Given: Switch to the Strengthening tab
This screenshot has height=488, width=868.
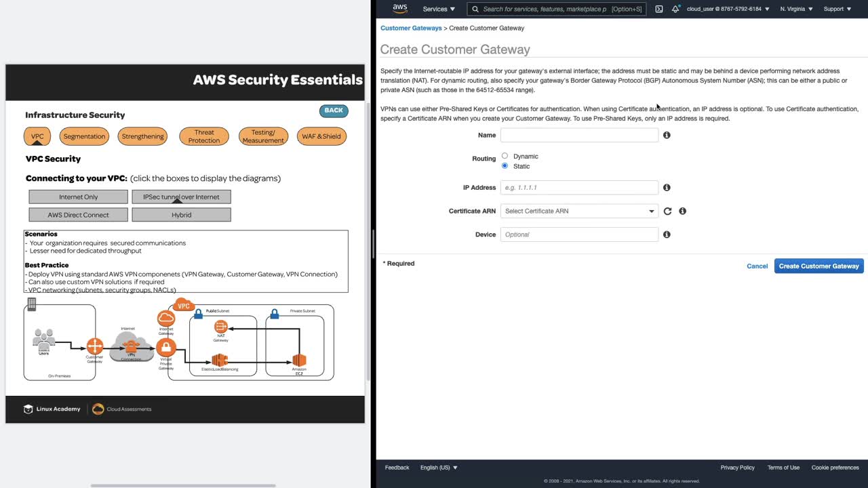Looking at the screenshot, I should point(142,136).
